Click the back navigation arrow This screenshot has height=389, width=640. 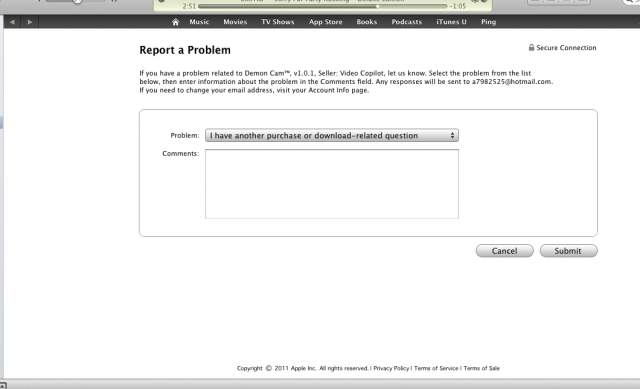pyautogui.click(x=12, y=22)
